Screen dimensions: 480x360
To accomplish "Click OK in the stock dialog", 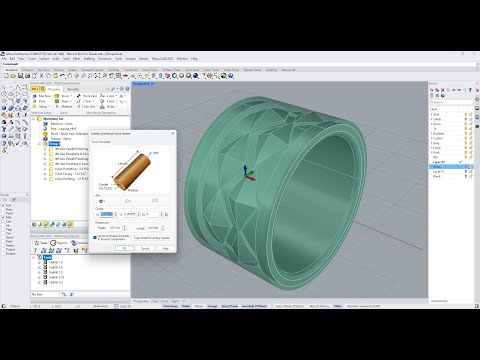I will coord(124,248).
